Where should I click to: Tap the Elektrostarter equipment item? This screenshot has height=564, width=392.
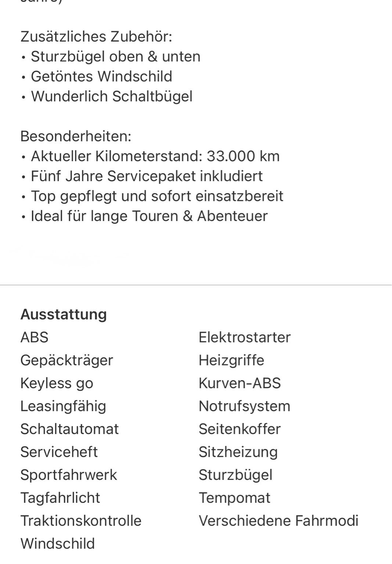(x=244, y=337)
